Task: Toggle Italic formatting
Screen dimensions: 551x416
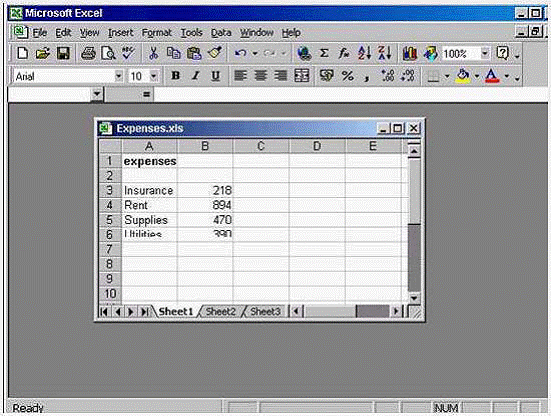Action: pos(195,76)
